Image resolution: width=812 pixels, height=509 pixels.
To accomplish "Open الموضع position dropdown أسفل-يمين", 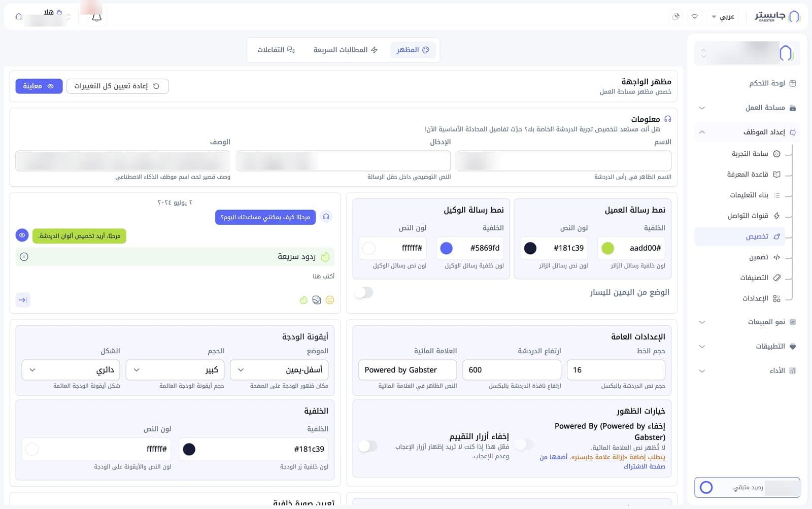I will click(279, 370).
